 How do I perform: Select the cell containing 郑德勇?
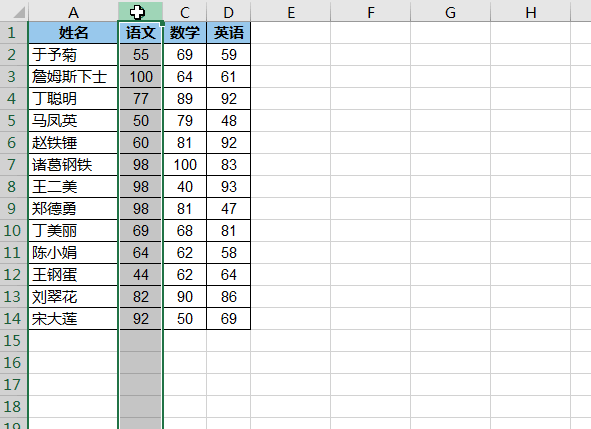(73, 208)
